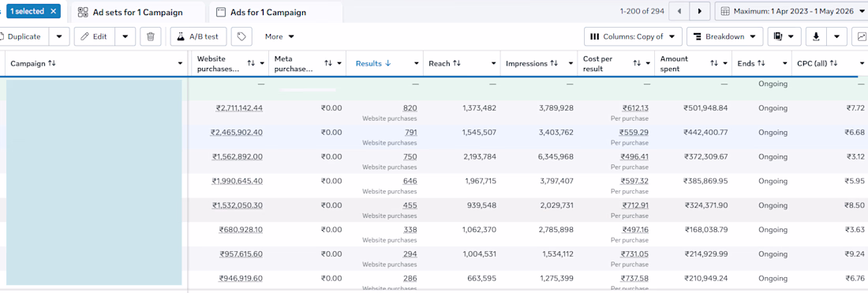Screen dimensions: 868x293
Task: Click the results value 338
Action: 410,230
